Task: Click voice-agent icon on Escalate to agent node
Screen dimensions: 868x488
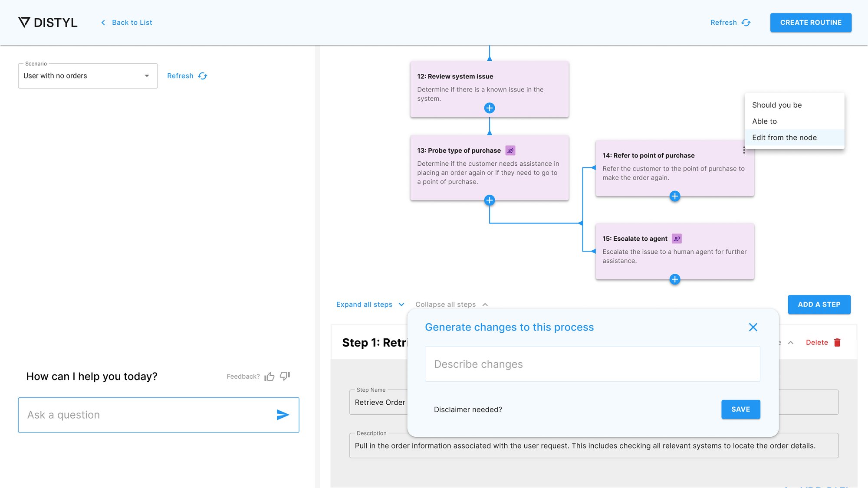Action: (x=677, y=239)
